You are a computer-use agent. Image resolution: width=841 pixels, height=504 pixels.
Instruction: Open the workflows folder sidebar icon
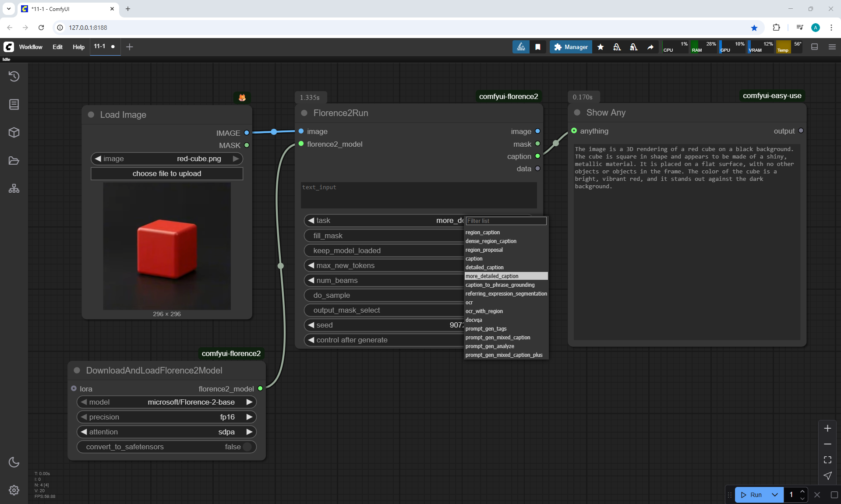coord(14,161)
